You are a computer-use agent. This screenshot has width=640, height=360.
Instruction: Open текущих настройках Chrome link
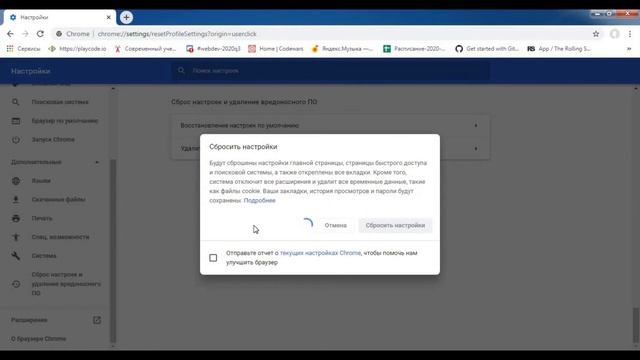320,253
